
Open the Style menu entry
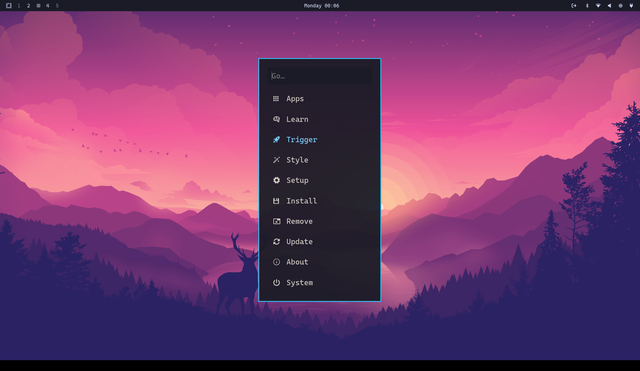point(320,160)
